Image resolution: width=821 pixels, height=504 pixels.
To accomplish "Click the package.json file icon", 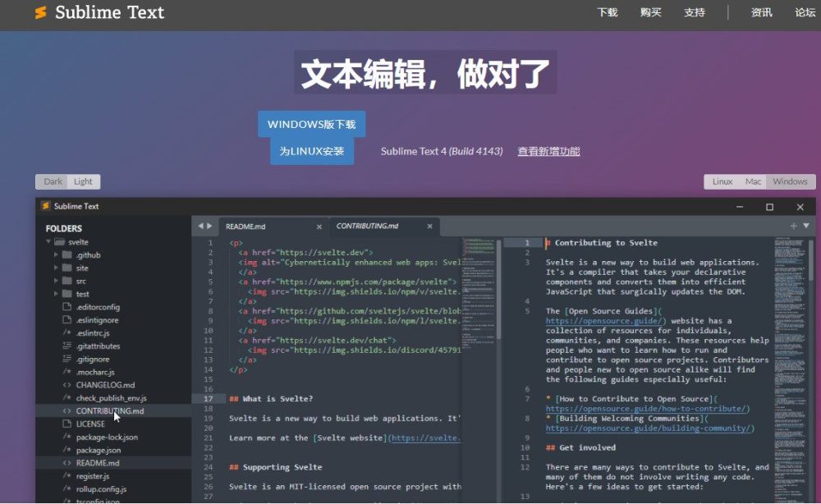I will click(x=67, y=450).
